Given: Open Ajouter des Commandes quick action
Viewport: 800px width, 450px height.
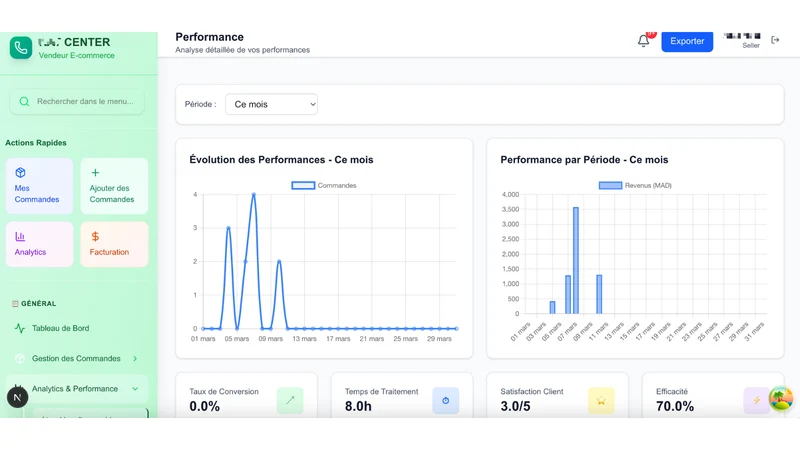Looking at the screenshot, I should [x=114, y=186].
